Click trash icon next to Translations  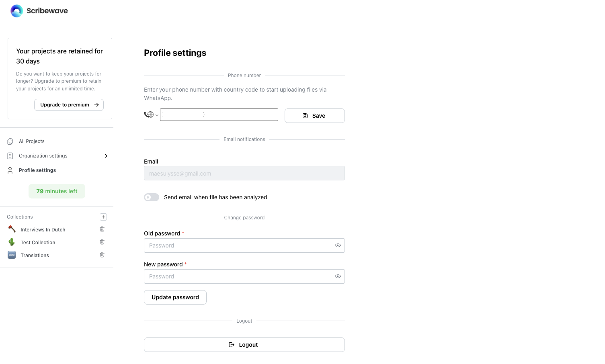(x=102, y=255)
